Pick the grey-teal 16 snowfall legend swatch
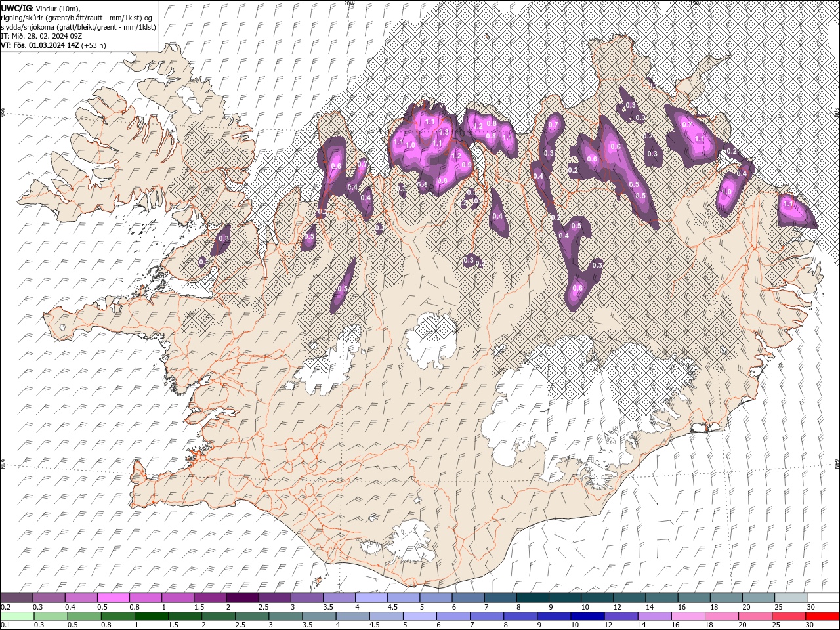Screen dimensions: 840x630 point(694,597)
